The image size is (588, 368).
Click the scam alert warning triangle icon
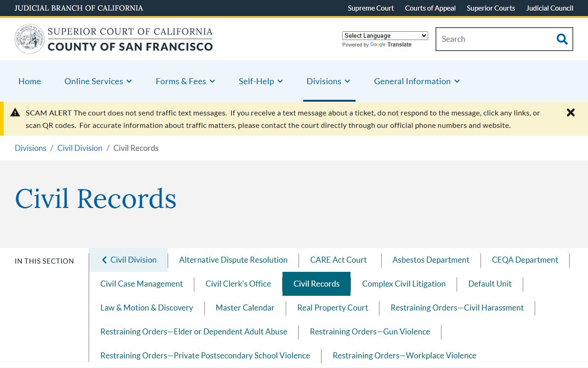click(15, 113)
